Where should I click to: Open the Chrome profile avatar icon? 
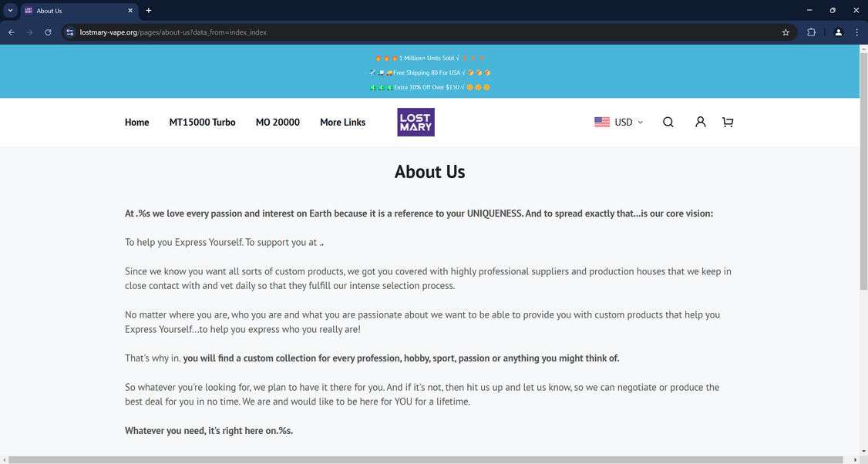838,32
